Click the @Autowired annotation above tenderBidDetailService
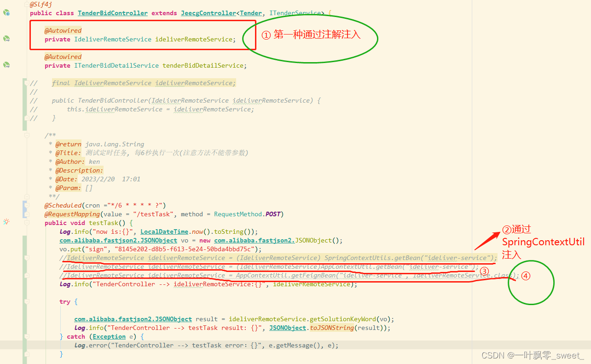The height and width of the screenshot is (364, 591). [x=63, y=57]
